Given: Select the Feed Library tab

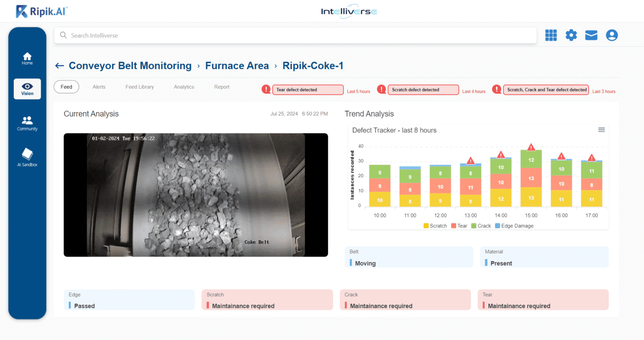Looking at the screenshot, I should tap(140, 87).
